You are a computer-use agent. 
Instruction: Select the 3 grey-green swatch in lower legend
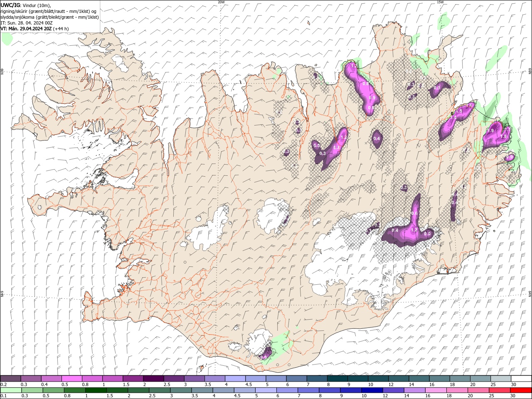181,390
